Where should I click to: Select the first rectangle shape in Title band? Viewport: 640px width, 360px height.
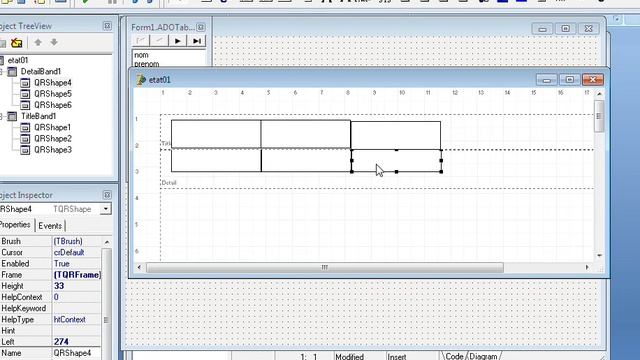(x=216, y=133)
